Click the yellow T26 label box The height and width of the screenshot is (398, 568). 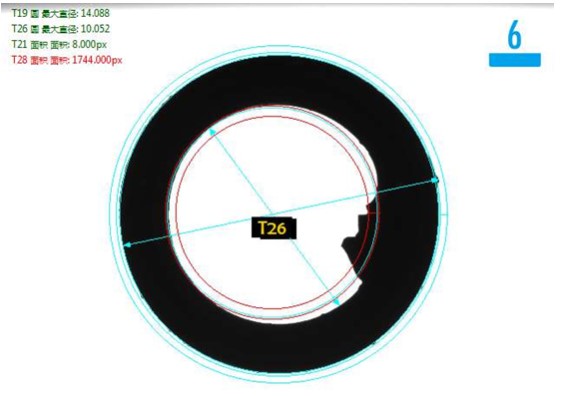point(274,229)
